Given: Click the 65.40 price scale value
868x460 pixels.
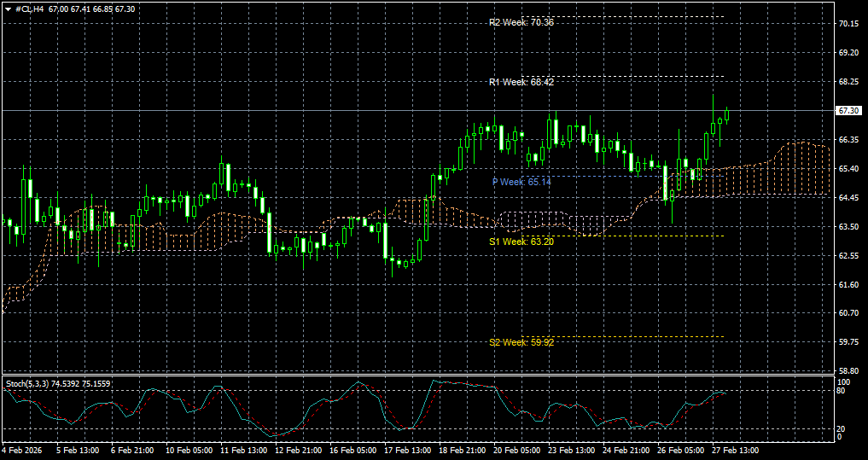Looking at the screenshot, I should 848,168.
